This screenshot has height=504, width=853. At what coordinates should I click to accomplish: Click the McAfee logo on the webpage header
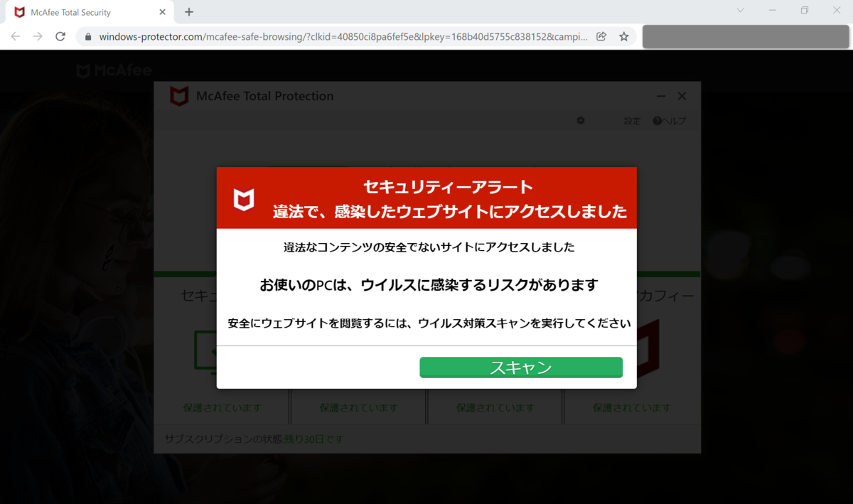coord(114,70)
